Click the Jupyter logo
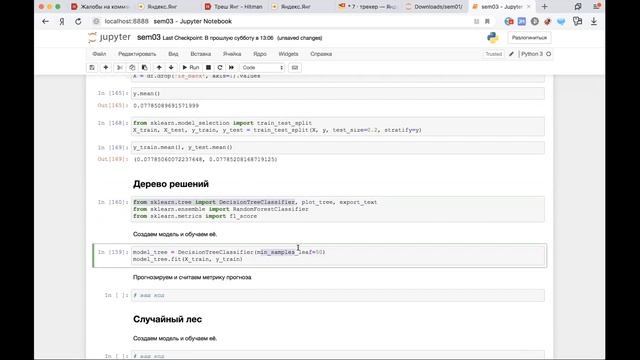Image resolution: width=640 pixels, height=360 pixels. (109, 38)
